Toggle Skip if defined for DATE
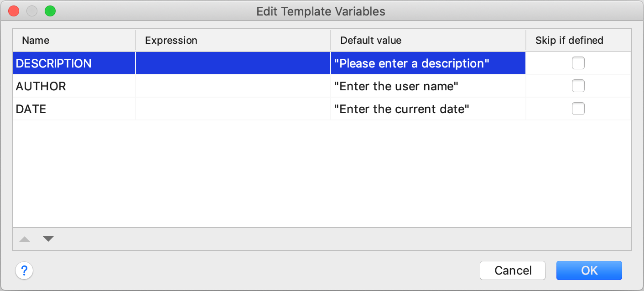 (578, 109)
